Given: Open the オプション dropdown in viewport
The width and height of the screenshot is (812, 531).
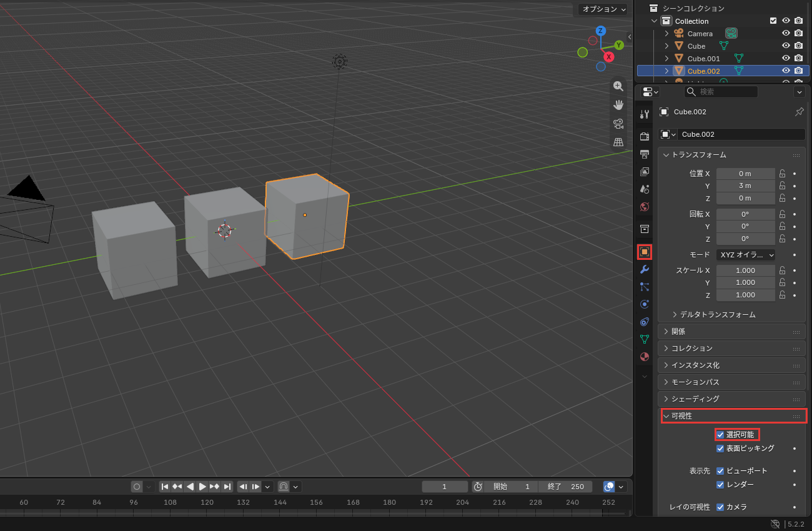Looking at the screenshot, I should pyautogui.click(x=603, y=9).
